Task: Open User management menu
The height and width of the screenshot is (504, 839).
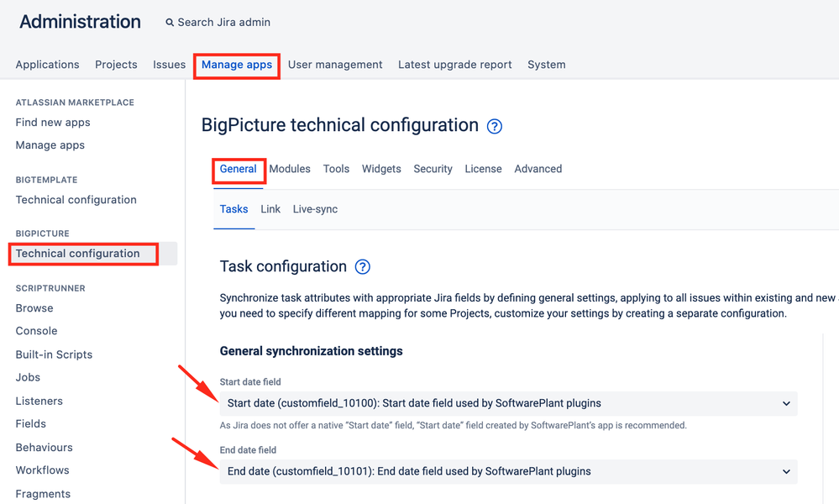Action: (335, 65)
